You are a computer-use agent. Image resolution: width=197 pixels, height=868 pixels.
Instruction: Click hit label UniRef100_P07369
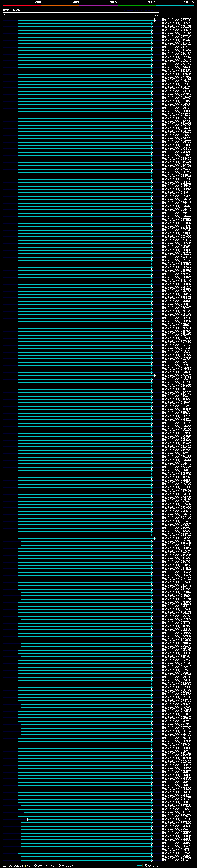click(177, 78)
